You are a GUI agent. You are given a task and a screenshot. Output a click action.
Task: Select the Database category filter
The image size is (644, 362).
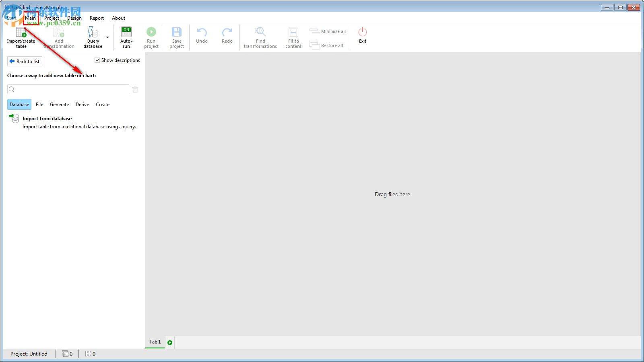click(19, 105)
